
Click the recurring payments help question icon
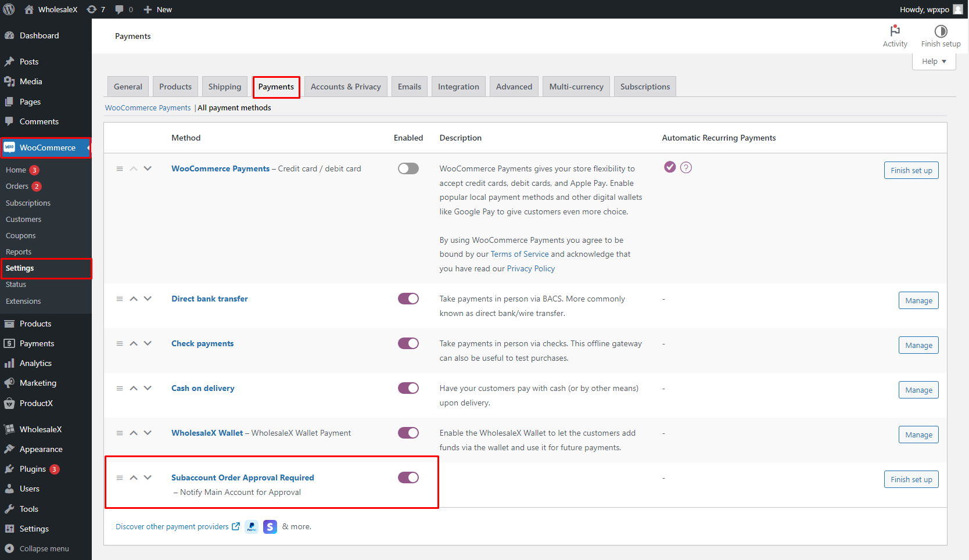[x=686, y=167]
